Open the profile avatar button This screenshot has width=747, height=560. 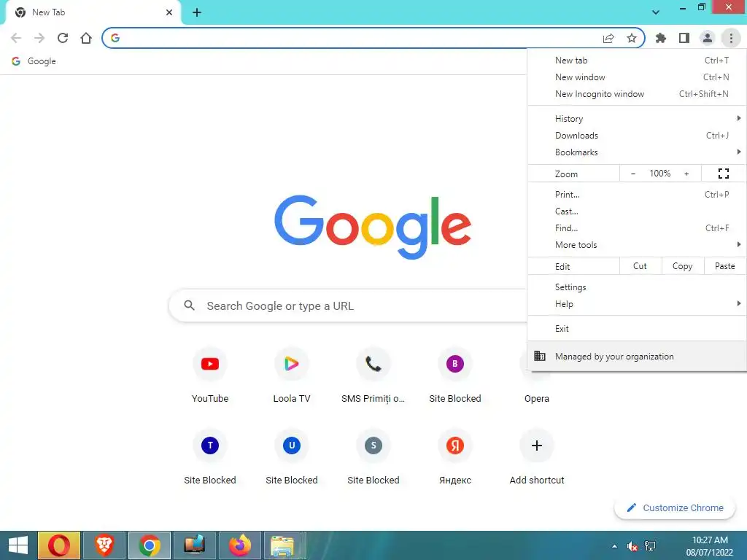(x=707, y=38)
